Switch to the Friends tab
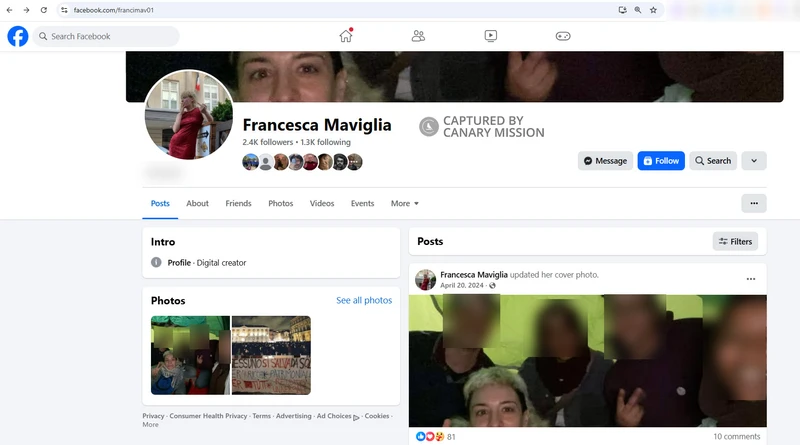800x445 pixels. pyautogui.click(x=238, y=203)
